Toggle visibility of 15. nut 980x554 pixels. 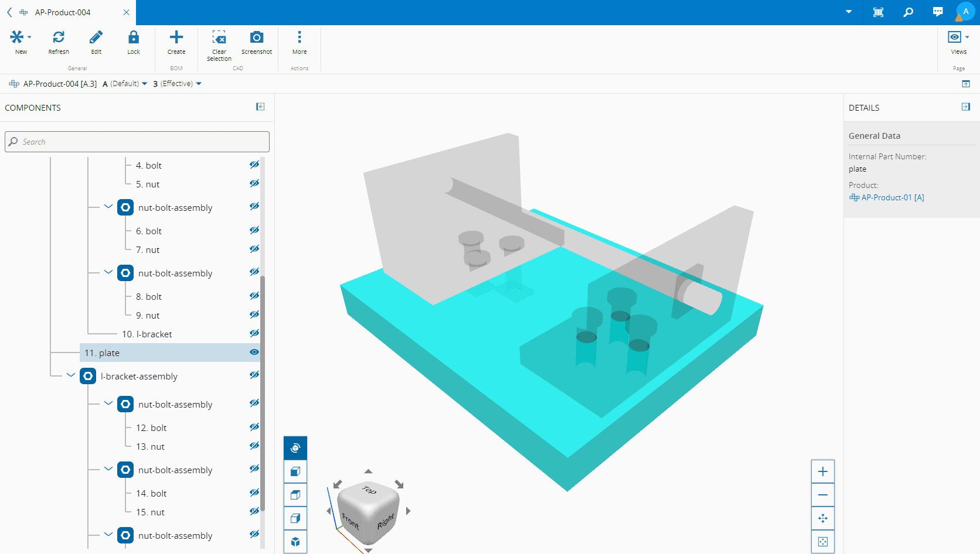[x=254, y=511]
